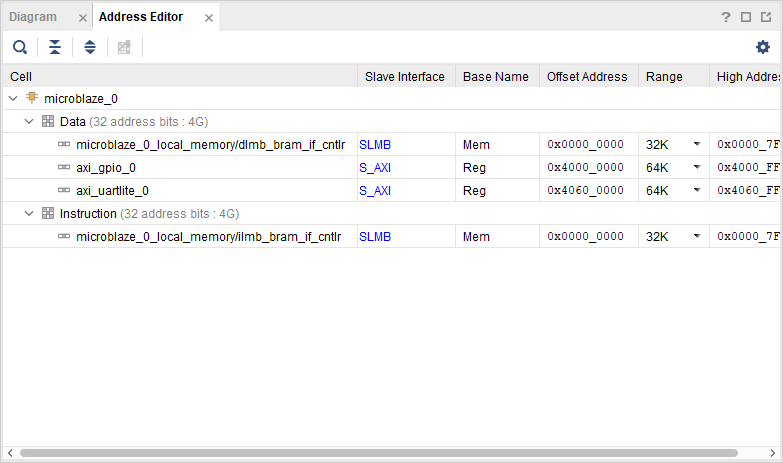
Task: Click the disabled Assign Addresses icon
Action: point(124,47)
